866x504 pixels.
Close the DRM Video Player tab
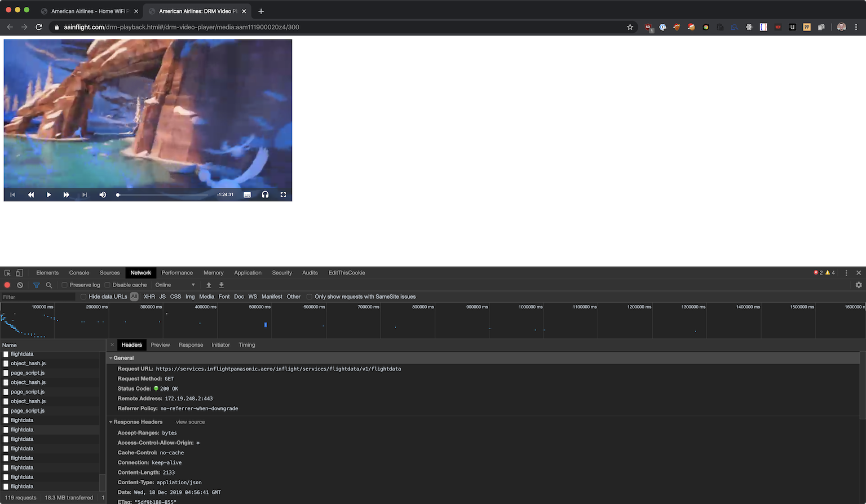pyautogui.click(x=244, y=11)
